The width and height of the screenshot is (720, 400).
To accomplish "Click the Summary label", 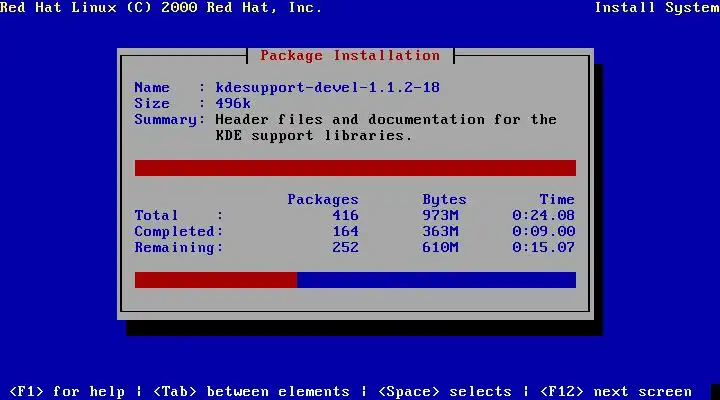I will point(165,120).
